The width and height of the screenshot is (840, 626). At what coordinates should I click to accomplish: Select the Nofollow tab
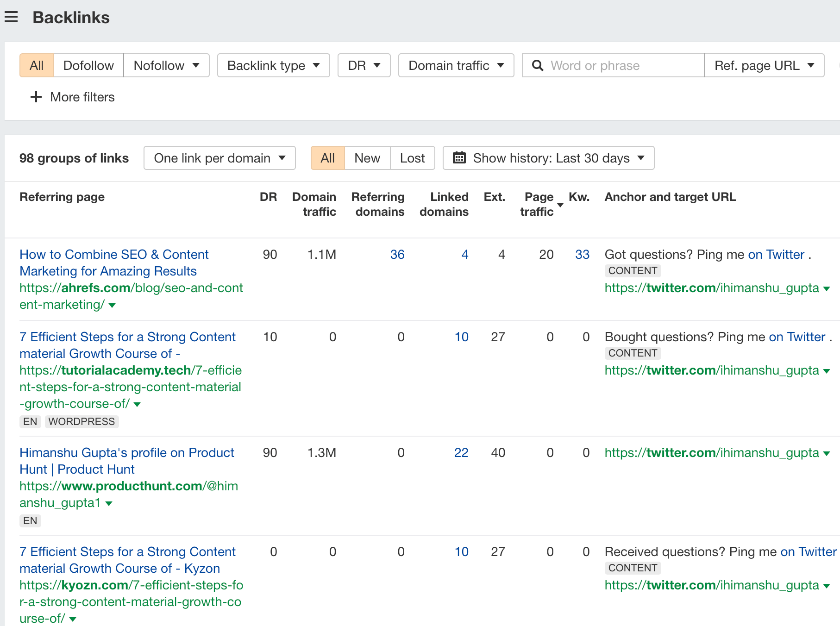coord(160,65)
